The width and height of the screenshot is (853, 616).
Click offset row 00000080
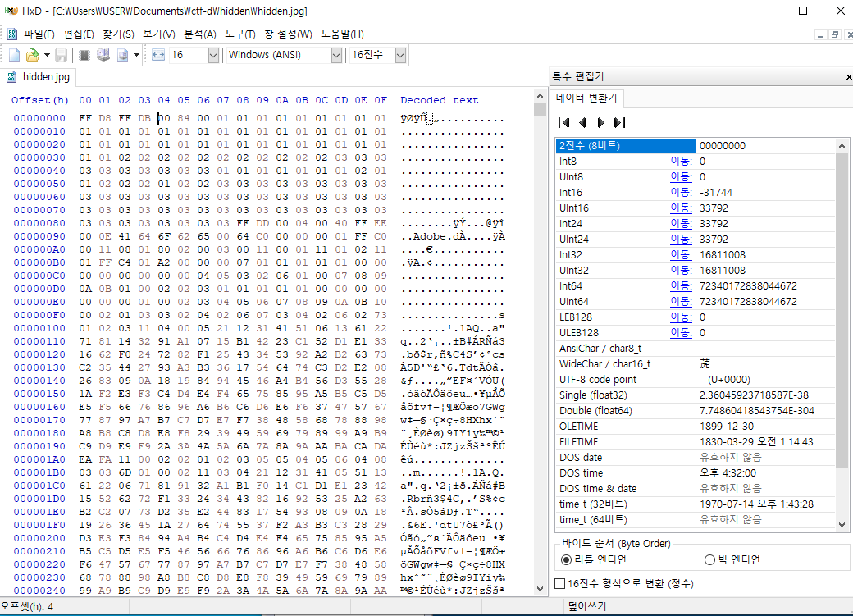39,223
